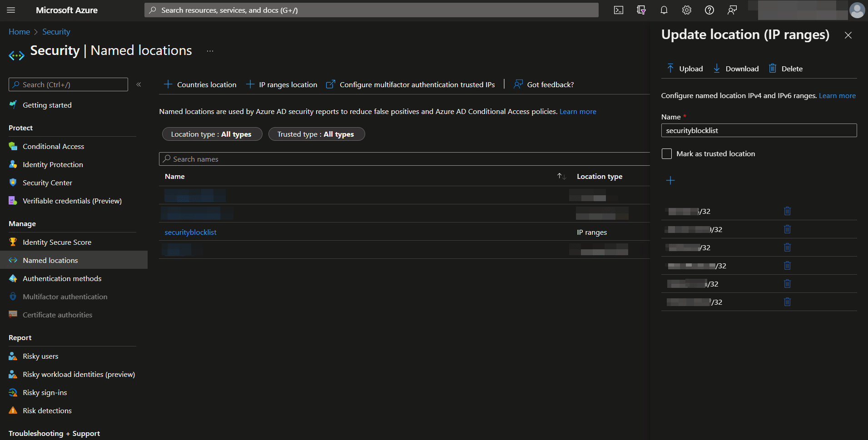Screen dimensions: 868x440
Task: Check Mark as trusted location
Action: point(666,154)
